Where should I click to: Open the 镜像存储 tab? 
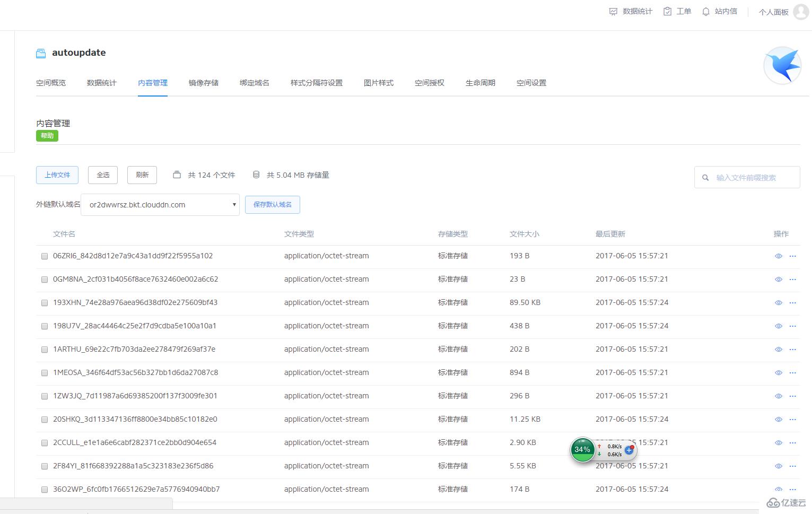[x=204, y=83]
